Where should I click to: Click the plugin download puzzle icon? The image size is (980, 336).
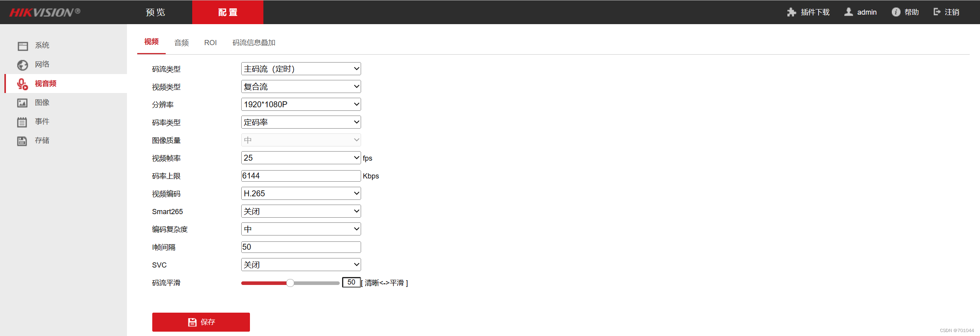pyautogui.click(x=791, y=12)
